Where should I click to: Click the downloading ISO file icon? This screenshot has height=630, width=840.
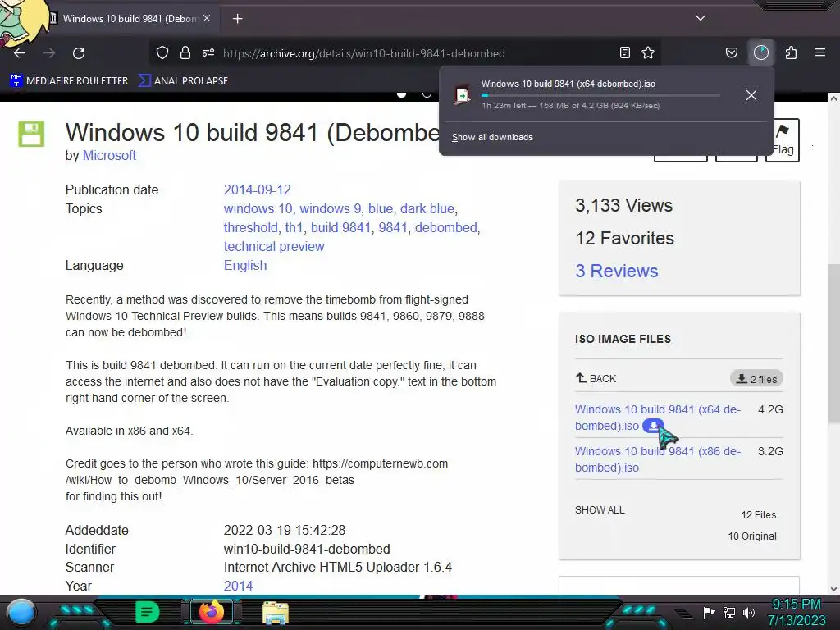click(463, 95)
